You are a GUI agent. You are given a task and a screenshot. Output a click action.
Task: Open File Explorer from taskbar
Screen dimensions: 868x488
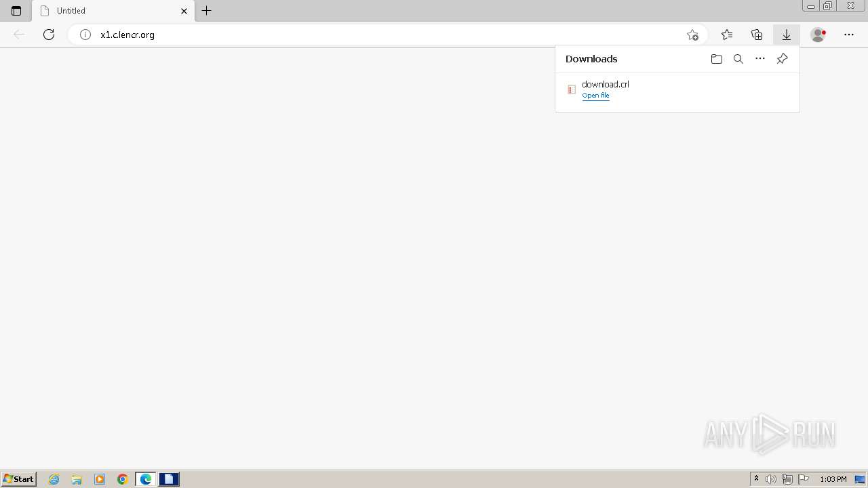click(x=77, y=479)
